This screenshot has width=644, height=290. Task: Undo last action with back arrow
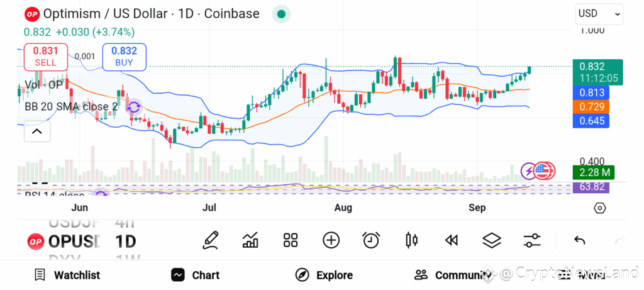coord(579,240)
